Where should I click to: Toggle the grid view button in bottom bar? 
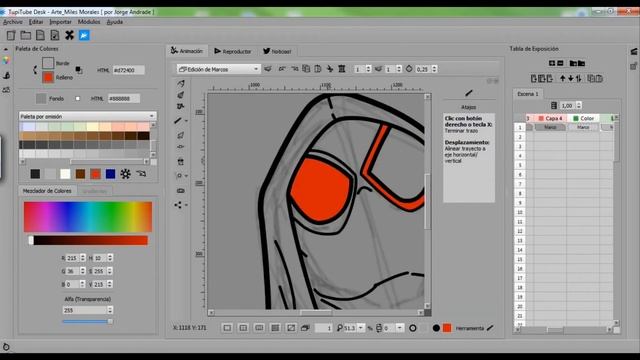pos(275,328)
